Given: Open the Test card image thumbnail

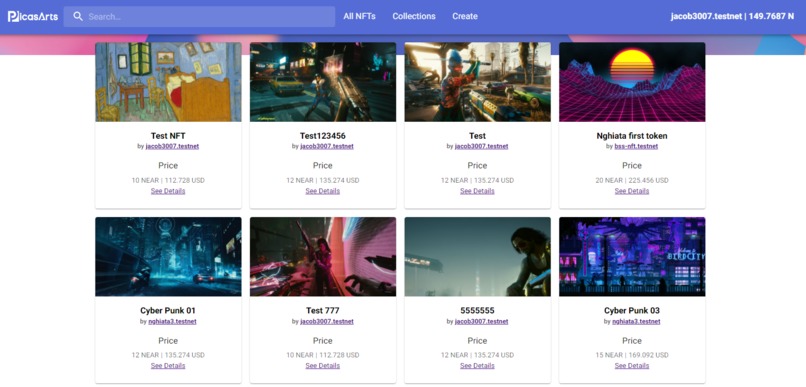Looking at the screenshot, I should click(x=478, y=82).
